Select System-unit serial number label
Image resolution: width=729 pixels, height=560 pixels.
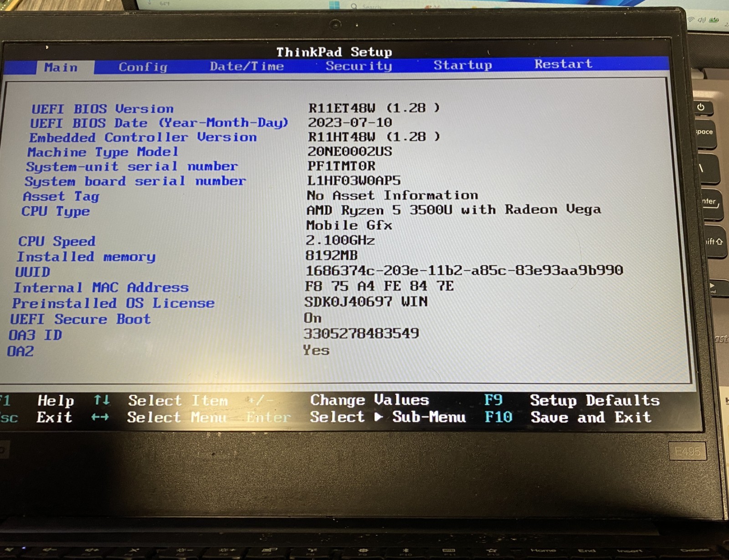[x=132, y=167]
